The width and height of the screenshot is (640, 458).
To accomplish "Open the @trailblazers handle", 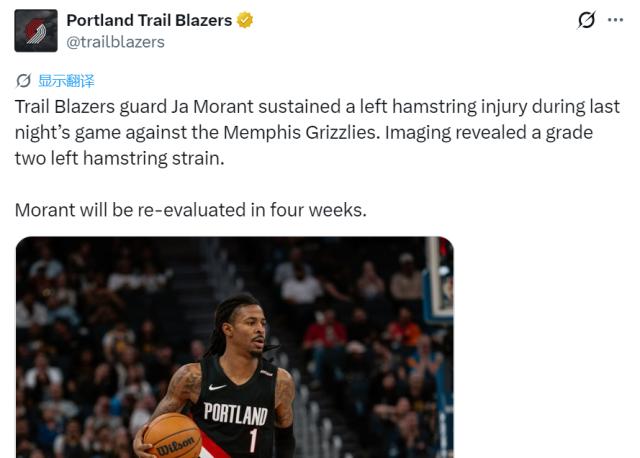I will [x=116, y=42].
